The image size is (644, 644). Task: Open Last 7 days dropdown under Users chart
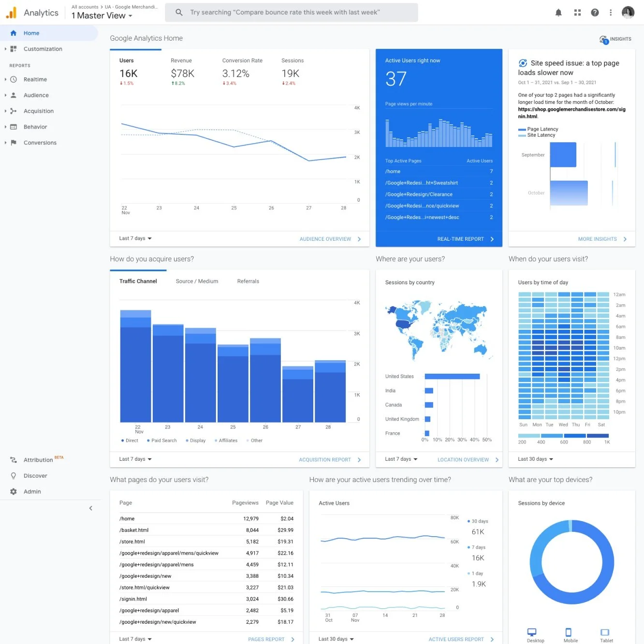[135, 238]
